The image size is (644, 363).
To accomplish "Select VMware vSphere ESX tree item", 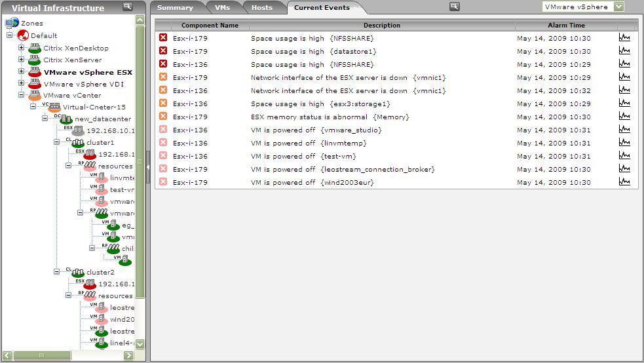I will point(88,72).
